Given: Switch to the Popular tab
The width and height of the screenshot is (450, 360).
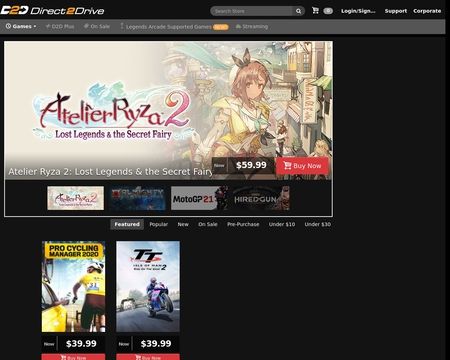Looking at the screenshot, I should (159, 224).
